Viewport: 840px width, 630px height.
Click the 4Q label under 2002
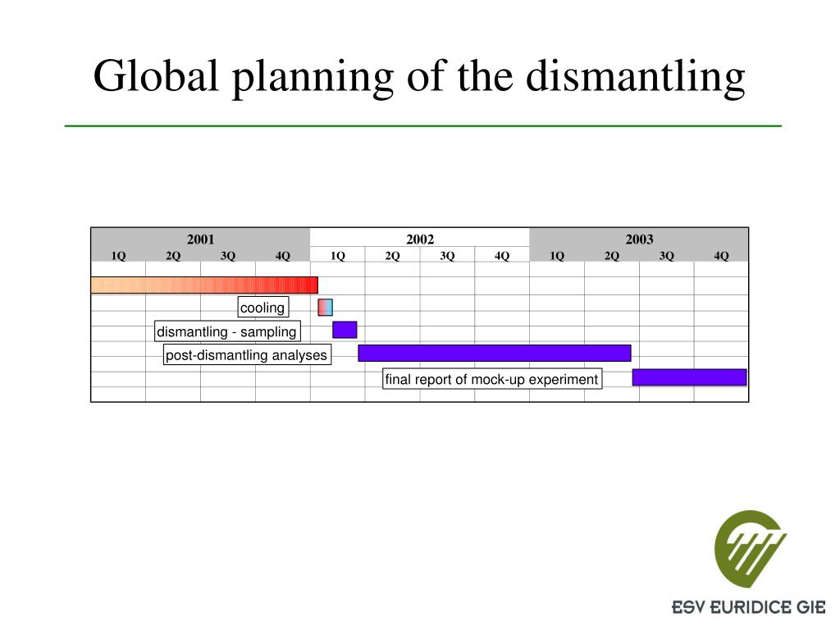(502, 256)
